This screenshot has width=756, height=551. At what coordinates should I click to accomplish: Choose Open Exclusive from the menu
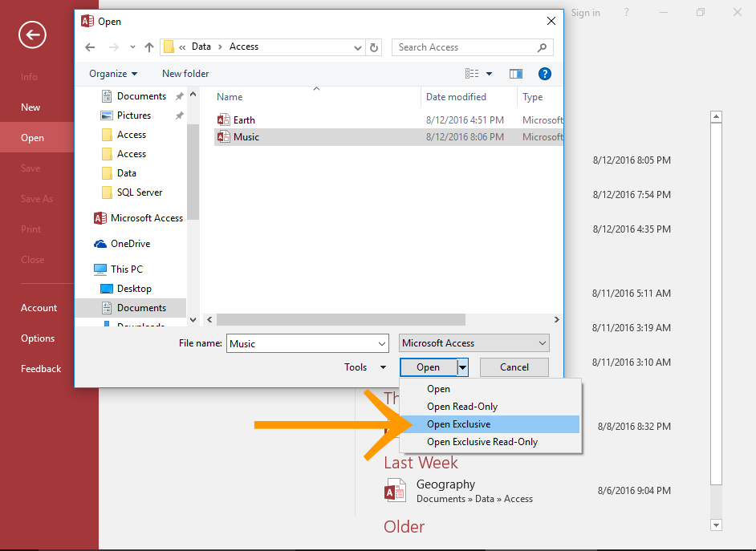click(458, 424)
